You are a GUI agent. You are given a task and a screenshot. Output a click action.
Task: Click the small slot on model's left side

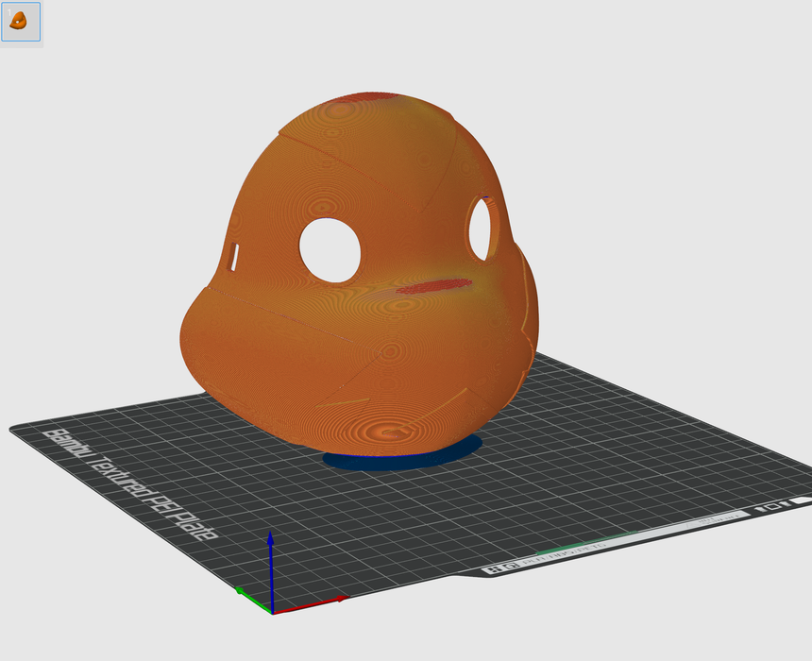tap(233, 255)
